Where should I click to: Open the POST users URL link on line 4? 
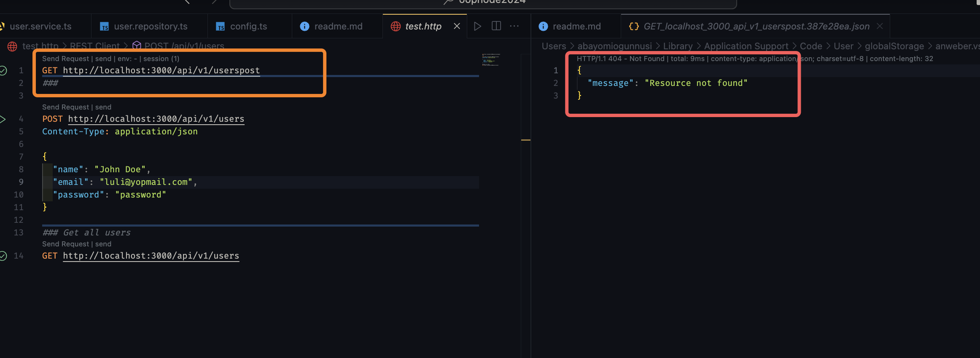tap(156, 119)
